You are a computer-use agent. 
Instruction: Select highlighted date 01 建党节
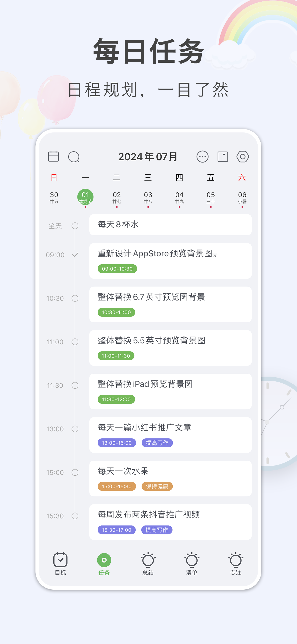(x=85, y=197)
